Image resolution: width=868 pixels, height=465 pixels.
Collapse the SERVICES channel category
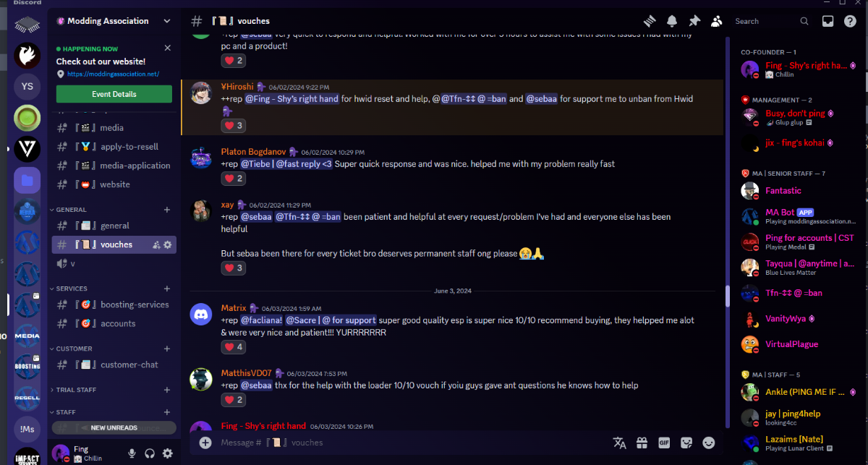click(x=72, y=289)
